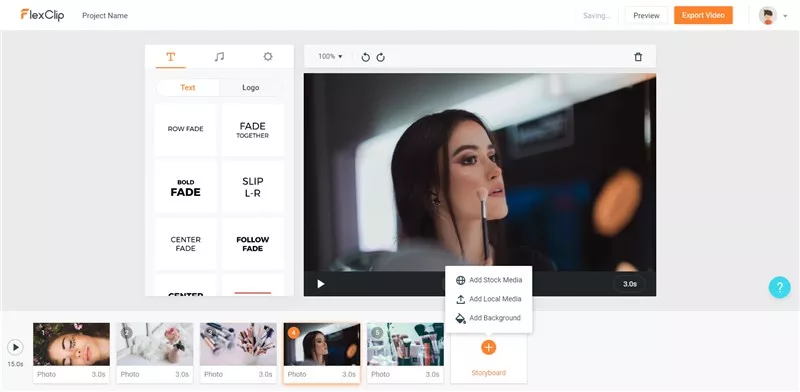Screen dimensions: 800x392
Task: Select storyboard clip 3 with makeup brushes
Action: tap(238, 344)
